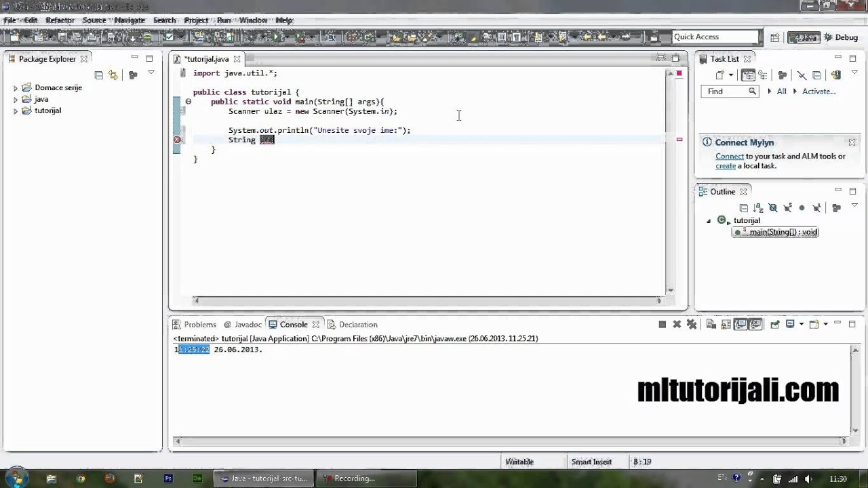Screen dimensions: 868x488
Task: Click the Windows Start orb
Action: [x=16, y=477]
